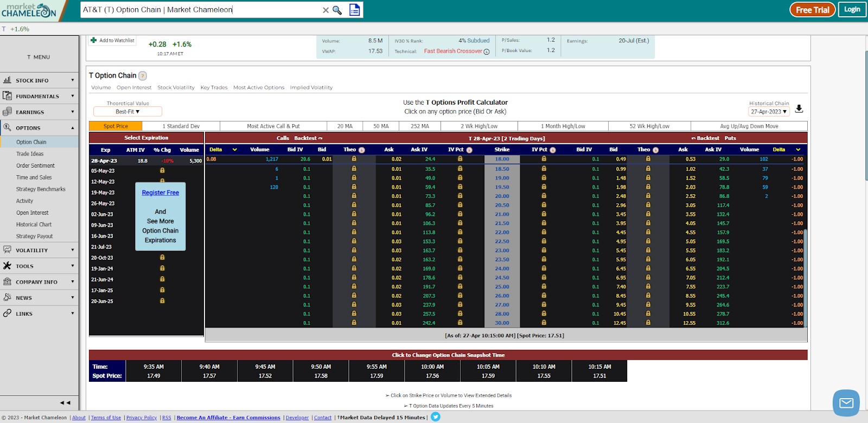Click the Volatility sidebar icon
This screenshot has height=423, width=868.
(7, 250)
